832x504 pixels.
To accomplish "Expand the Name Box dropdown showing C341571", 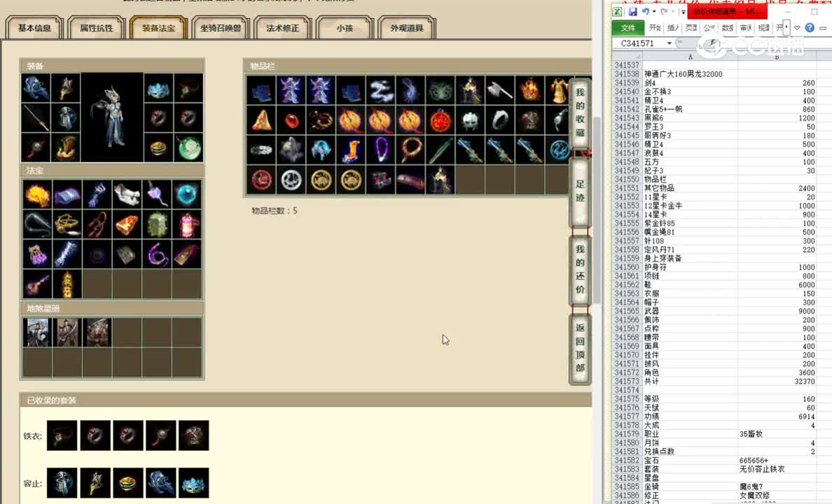I will coord(669,43).
